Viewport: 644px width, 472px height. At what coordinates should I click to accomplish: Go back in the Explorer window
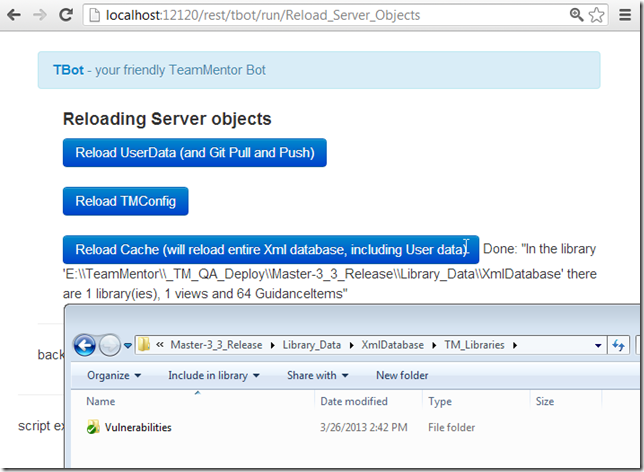[85, 345]
